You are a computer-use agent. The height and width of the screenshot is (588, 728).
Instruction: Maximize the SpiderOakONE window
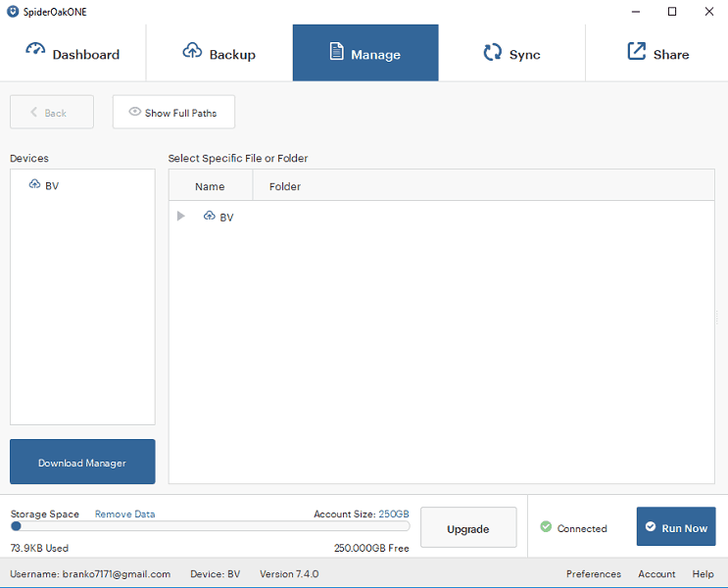point(672,12)
